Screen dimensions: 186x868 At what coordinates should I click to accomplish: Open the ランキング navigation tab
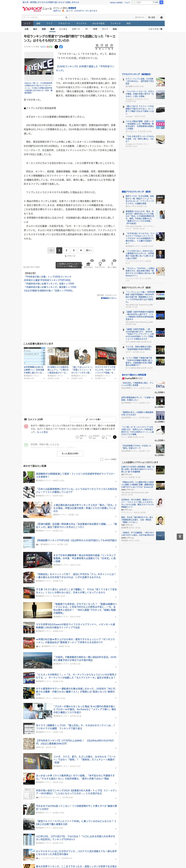point(115,24)
